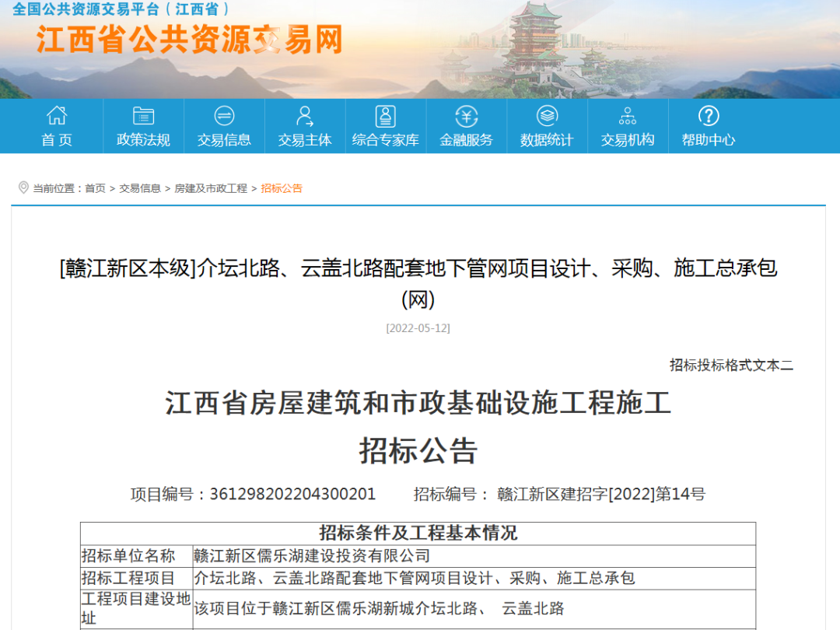Click the help center question mark icon
The width and height of the screenshot is (840, 630).
pos(709,116)
